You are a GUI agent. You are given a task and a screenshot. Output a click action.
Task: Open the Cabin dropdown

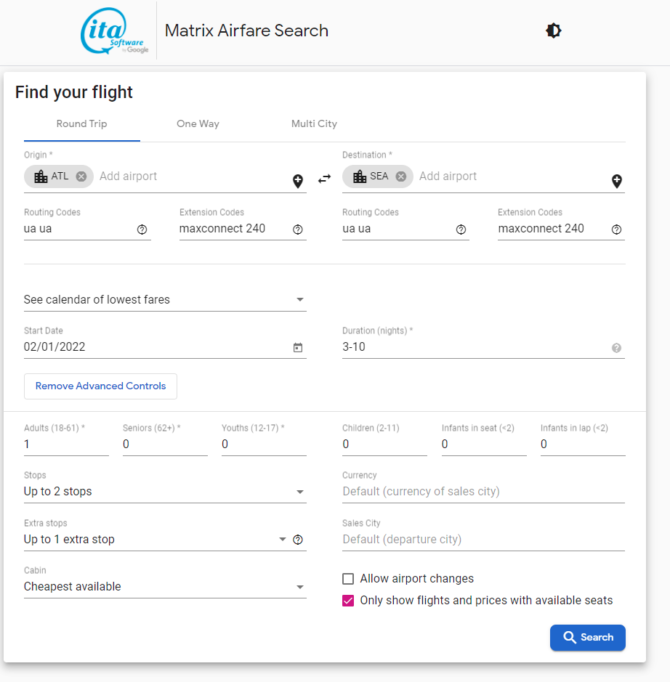[x=165, y=587]
